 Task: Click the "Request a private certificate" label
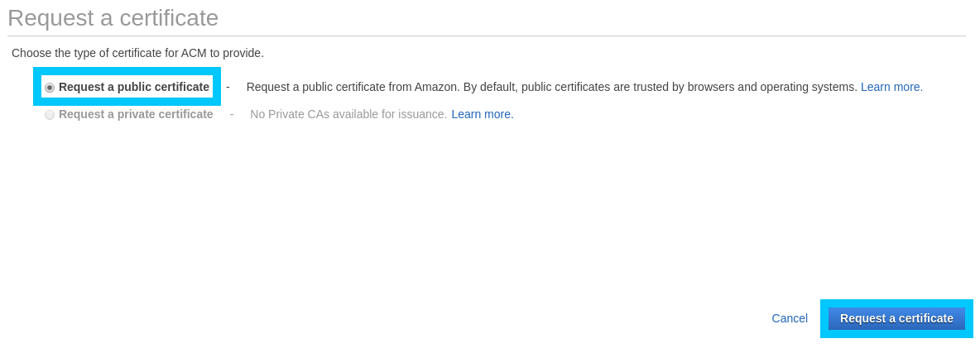pyautogui.click(x=136, y=114)
